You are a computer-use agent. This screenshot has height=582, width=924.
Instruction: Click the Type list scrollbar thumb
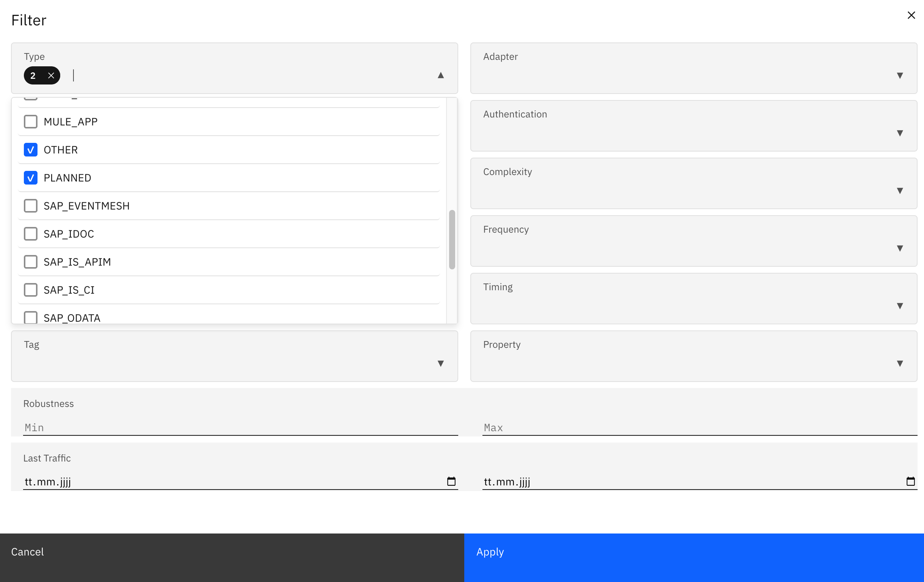(452, 239)
